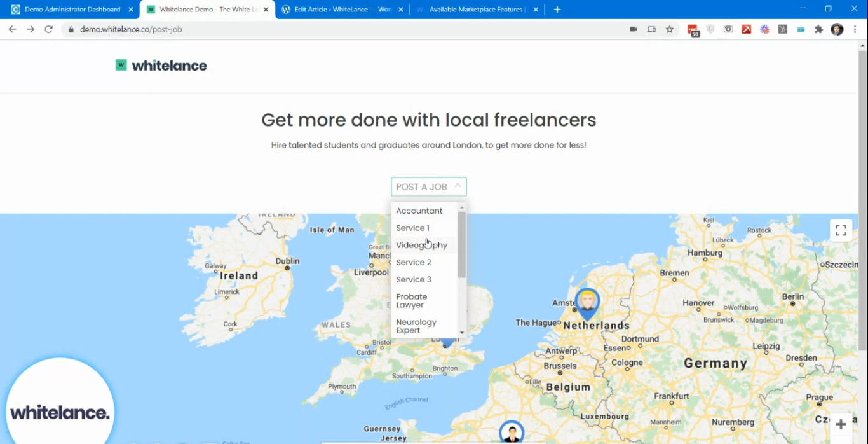Toggle fullscreen view of the map
Screen dimensions: 868x444
841,230
